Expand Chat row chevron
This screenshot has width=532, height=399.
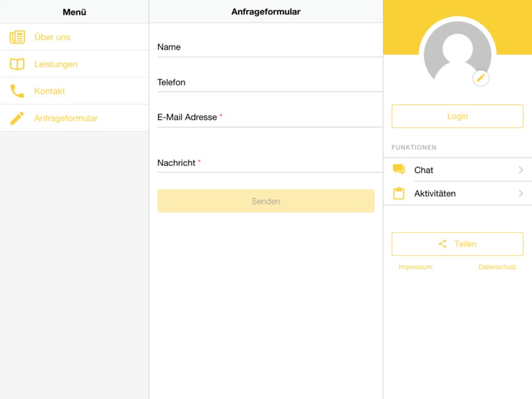[521, 170]
